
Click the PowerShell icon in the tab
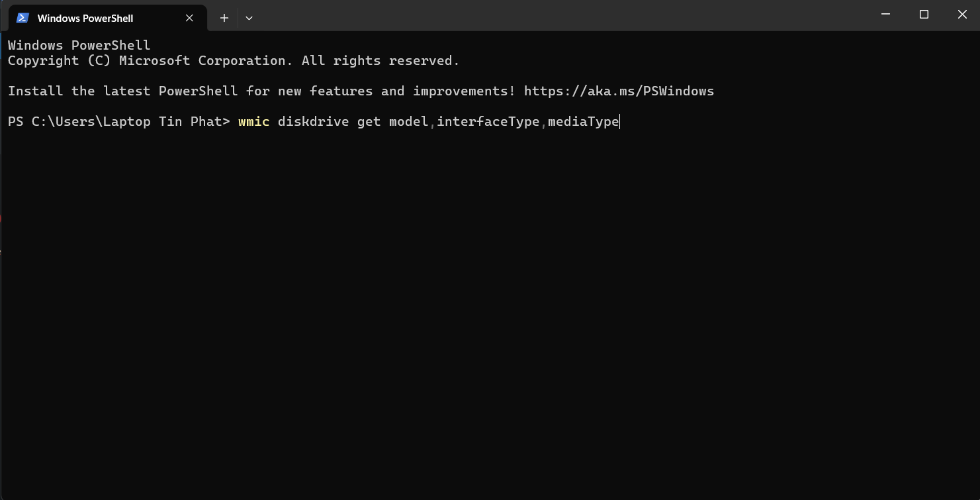[22, 18]
